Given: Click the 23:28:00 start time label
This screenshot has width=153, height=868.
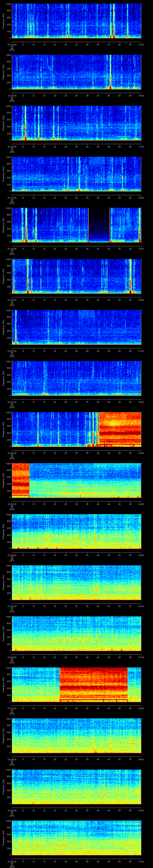Looking at the screenshot, I should pyautogui.click(x=12, y=759).
